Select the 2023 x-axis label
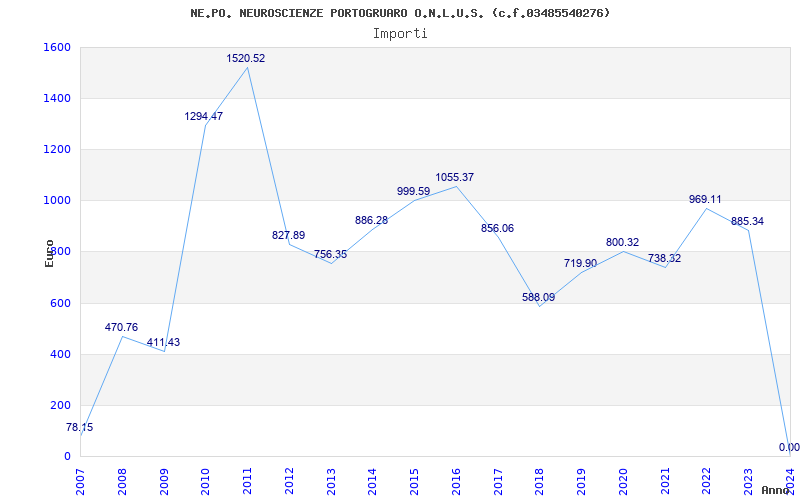 [x=748, y=482]
